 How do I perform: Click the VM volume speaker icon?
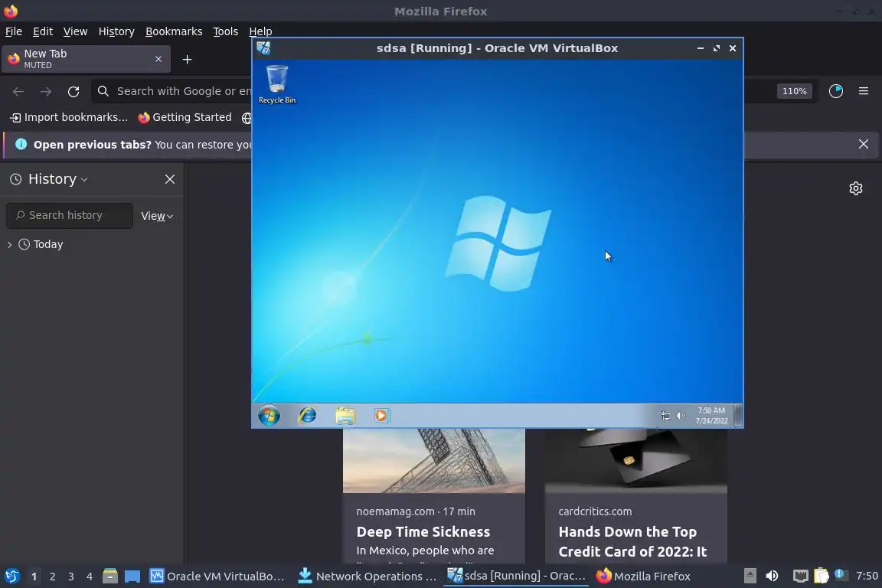pos(681,416)
